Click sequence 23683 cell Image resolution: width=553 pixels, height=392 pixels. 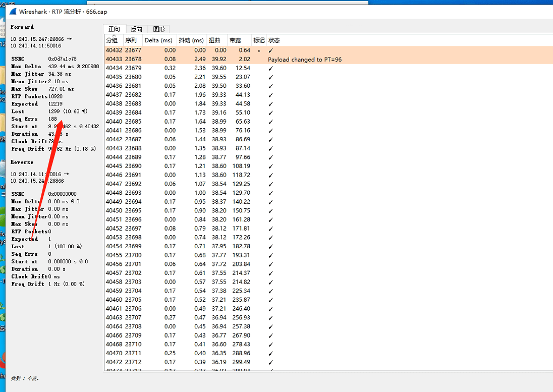point(133,103)
